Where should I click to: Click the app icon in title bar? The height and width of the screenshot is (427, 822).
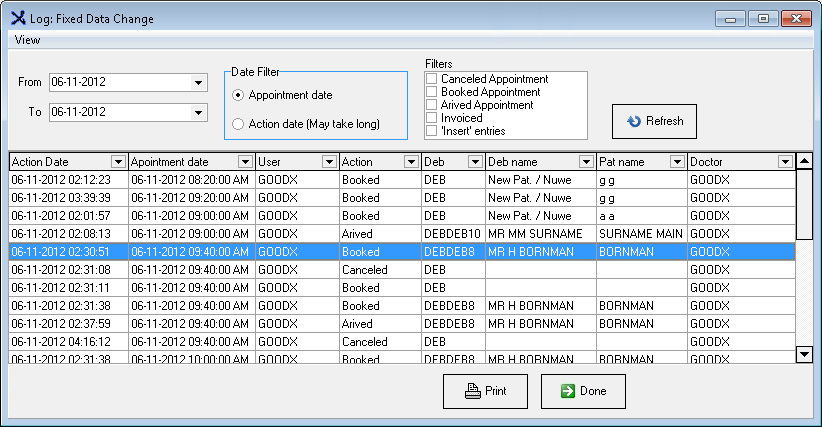(x=18, y=17)
